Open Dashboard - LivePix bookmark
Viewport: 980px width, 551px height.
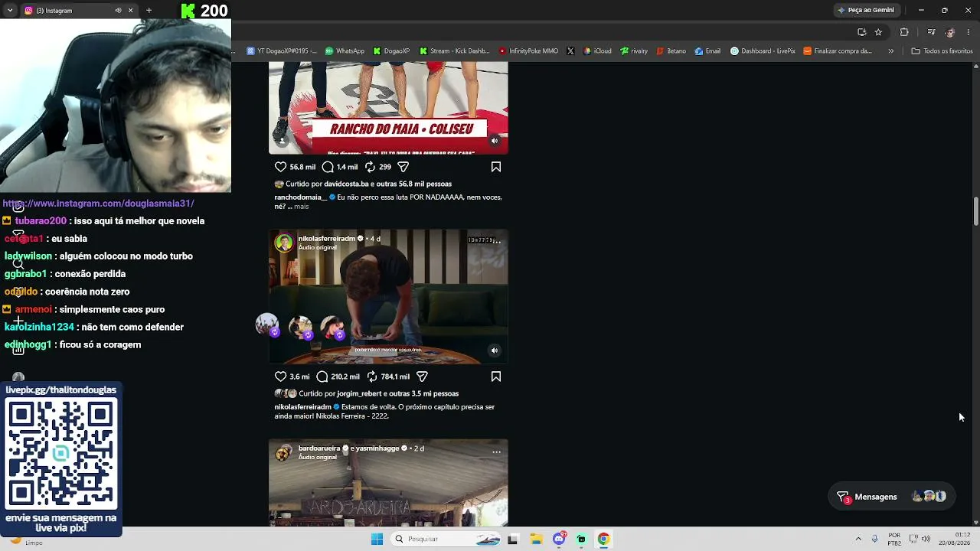(x=763, y=51)
